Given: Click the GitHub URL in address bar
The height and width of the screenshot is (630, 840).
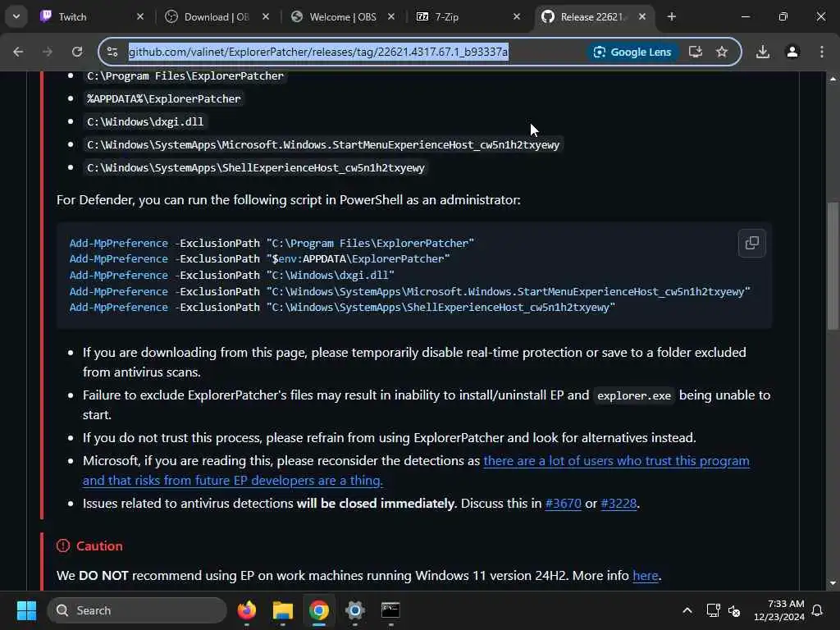Looking at the screenshot, I should click(318, 52).
